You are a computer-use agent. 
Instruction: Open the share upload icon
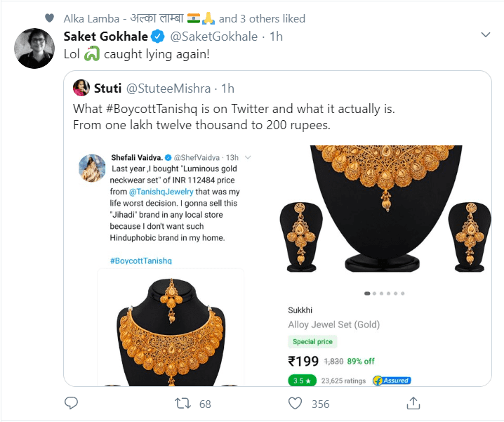click(x=413, y=403)
